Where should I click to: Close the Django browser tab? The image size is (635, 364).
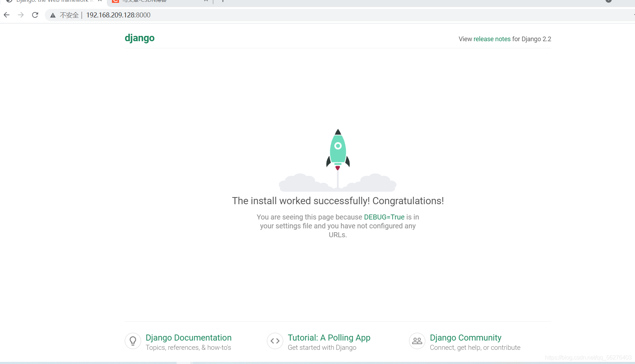pos(100,1)
